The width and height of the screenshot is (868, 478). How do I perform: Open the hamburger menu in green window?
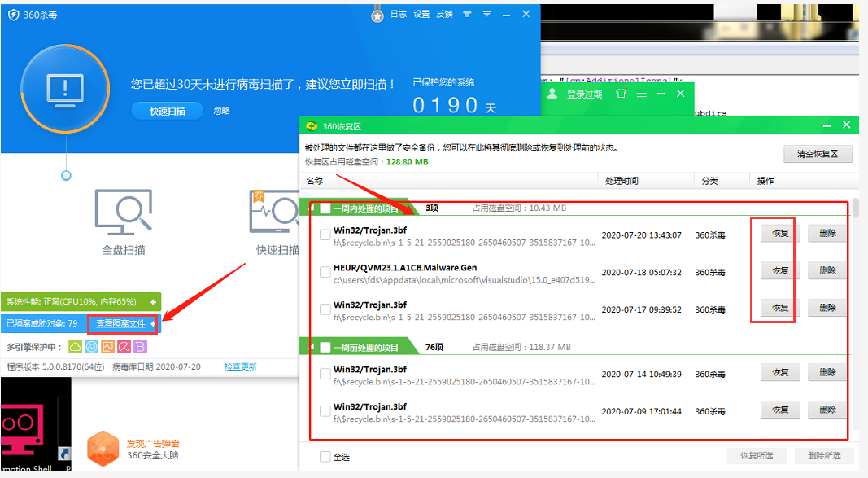point(642,94)
